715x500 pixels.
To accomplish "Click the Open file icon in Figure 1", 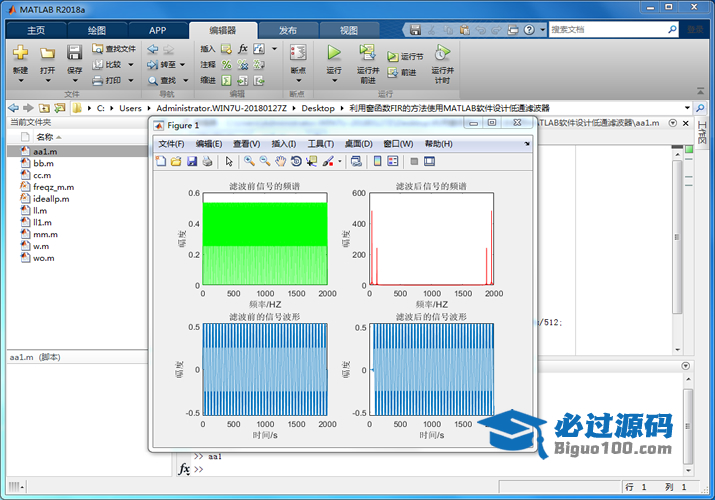I will 176,161.
